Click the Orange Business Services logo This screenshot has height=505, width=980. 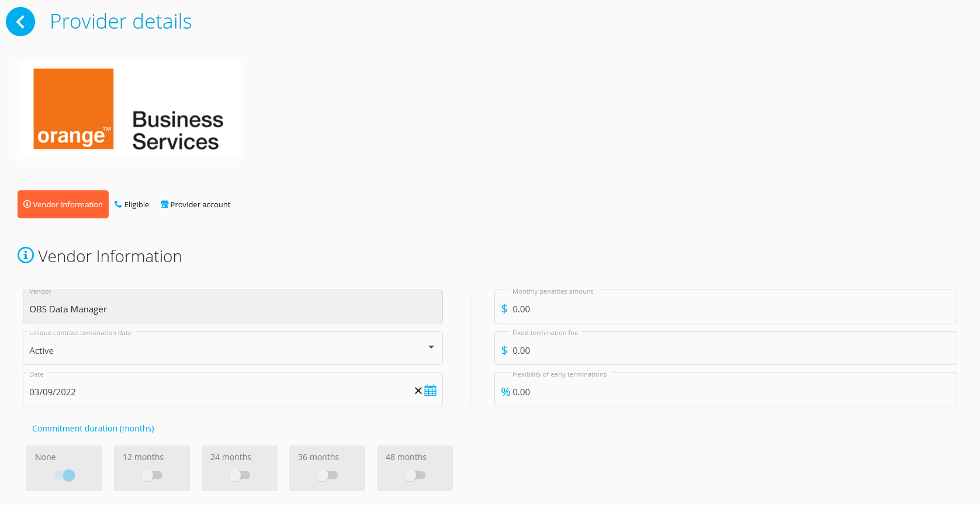129,109
